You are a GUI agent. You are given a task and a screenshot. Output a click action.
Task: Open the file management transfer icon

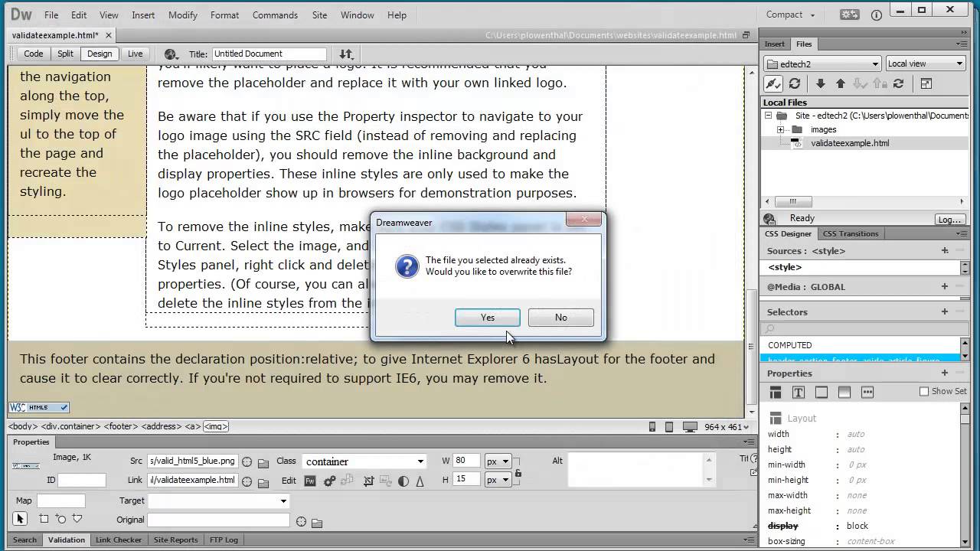tap(347, 54)
